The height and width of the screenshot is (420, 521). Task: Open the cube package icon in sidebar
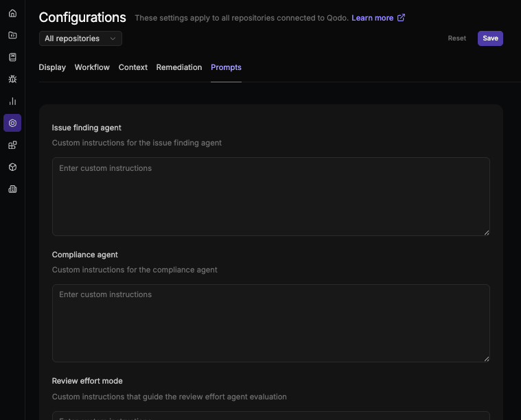click(12, 167)
